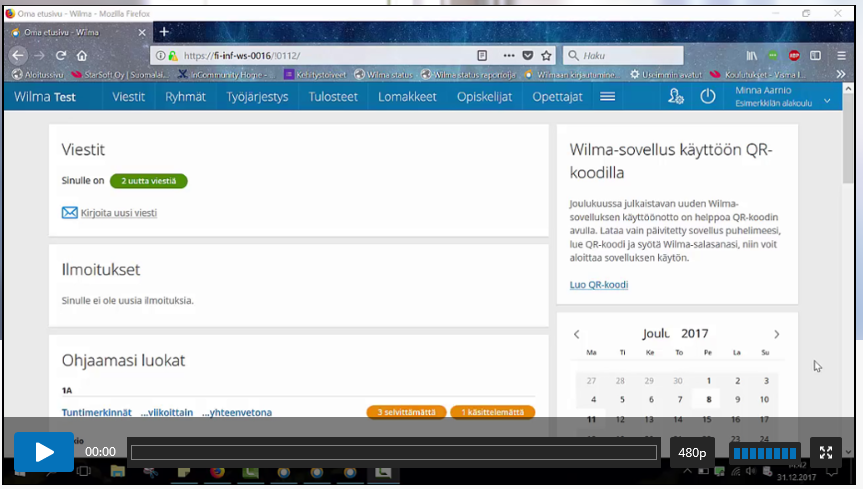Open the 480p video quality selector
Image resolution: width=863 pixels, height=489 pixels.
[692, 453]
